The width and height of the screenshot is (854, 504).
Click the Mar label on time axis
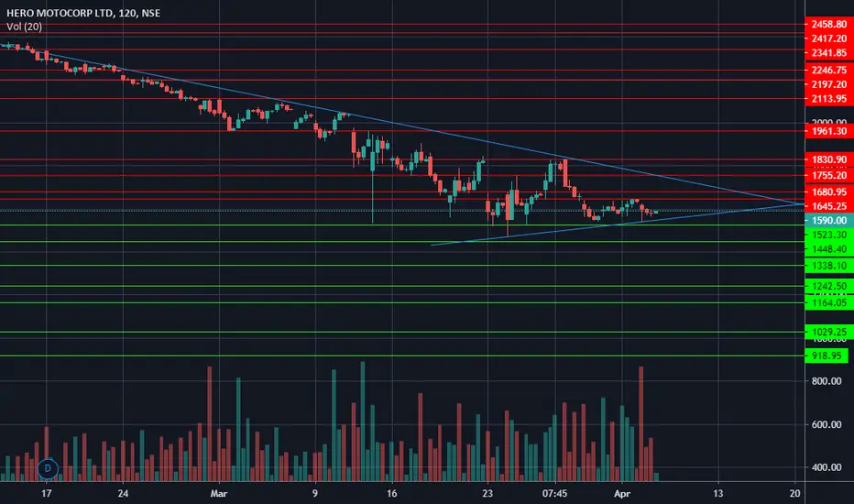(218, 494)
